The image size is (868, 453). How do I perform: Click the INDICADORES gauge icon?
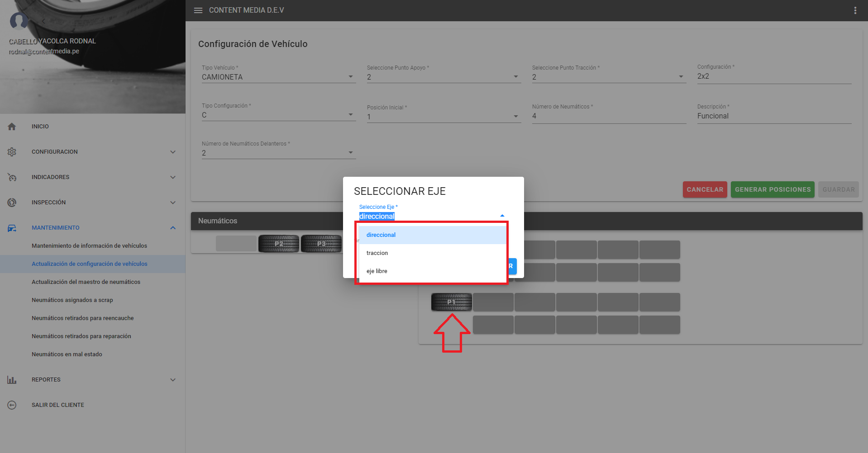12,177
